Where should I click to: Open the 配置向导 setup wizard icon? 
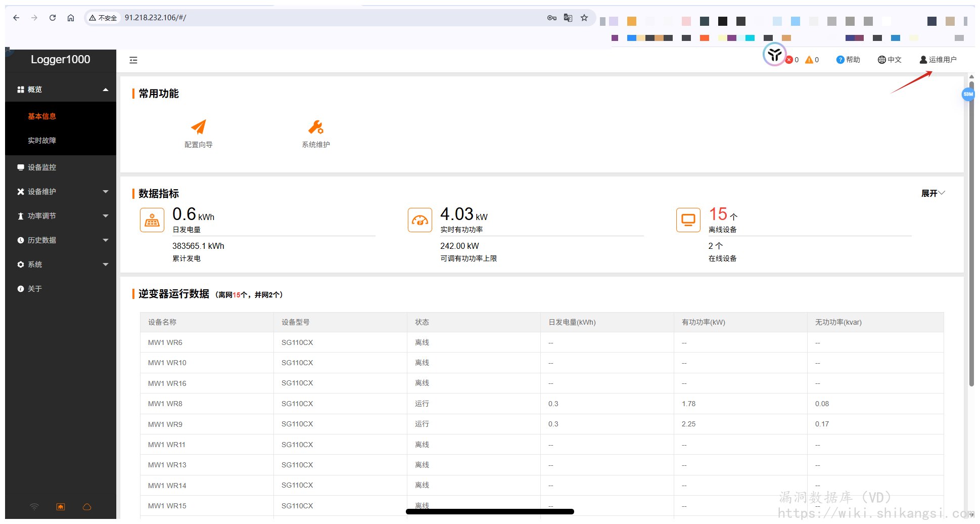[x=199, y=127]
